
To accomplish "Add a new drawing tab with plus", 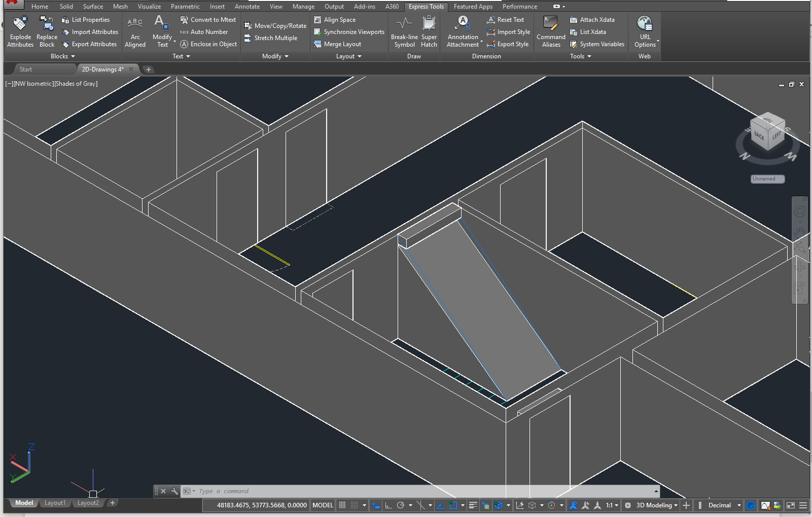I will (149, 70).
